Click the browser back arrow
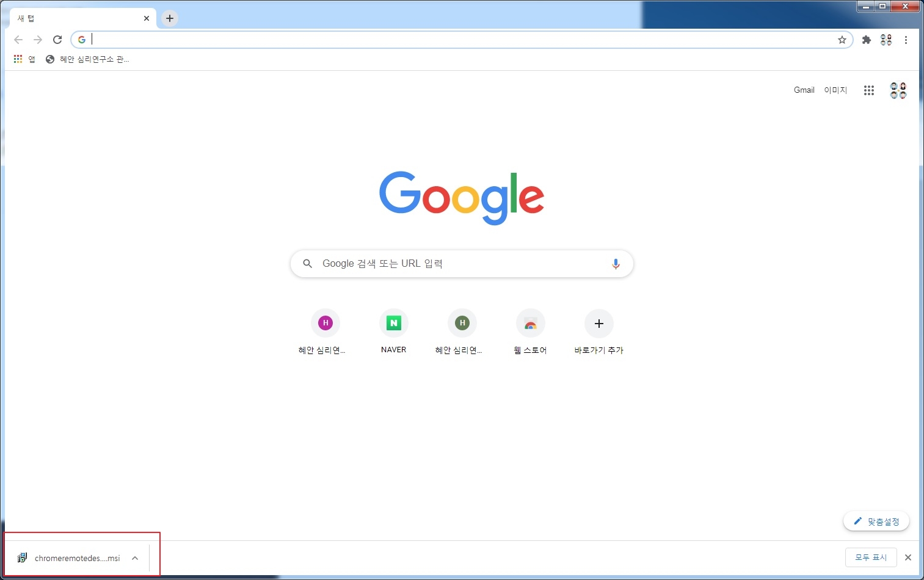This screenshot has width=924, height=580. coord(18,40)
